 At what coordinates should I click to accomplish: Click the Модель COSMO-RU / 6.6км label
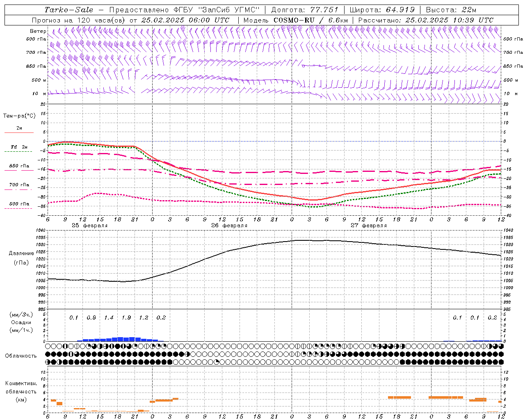click(x=296, y=20)
